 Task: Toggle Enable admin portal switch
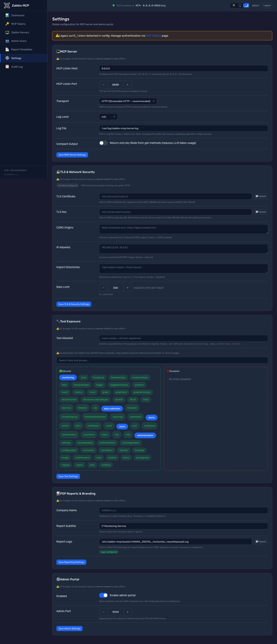(103, 595)
